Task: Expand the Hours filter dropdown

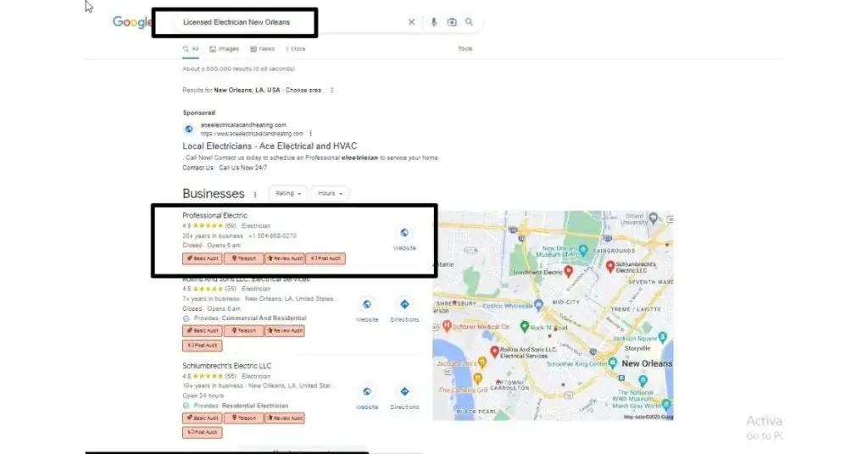Action: click(330, 194)
